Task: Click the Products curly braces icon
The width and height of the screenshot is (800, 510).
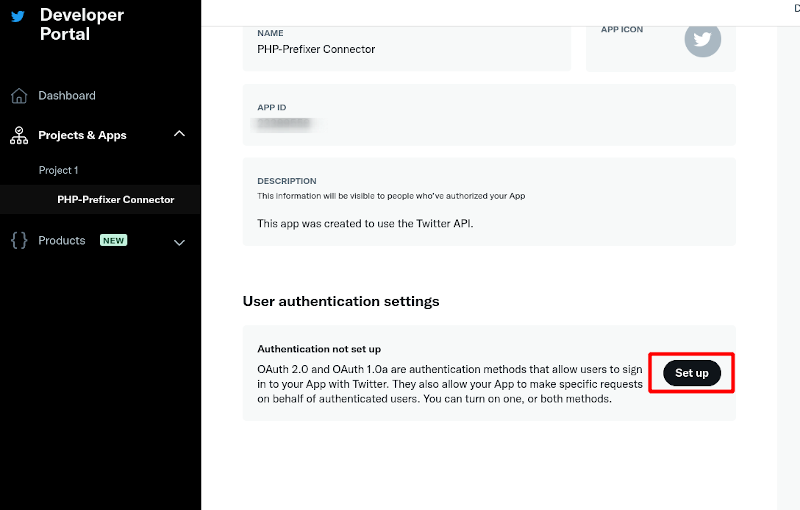Action: pyautogui.click(x=19, y=240)
